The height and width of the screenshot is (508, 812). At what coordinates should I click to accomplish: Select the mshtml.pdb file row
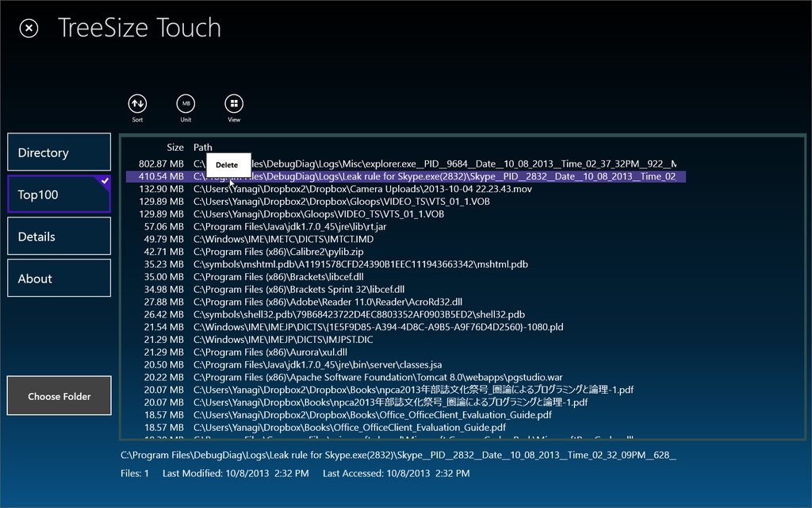[x=405, y=264]
